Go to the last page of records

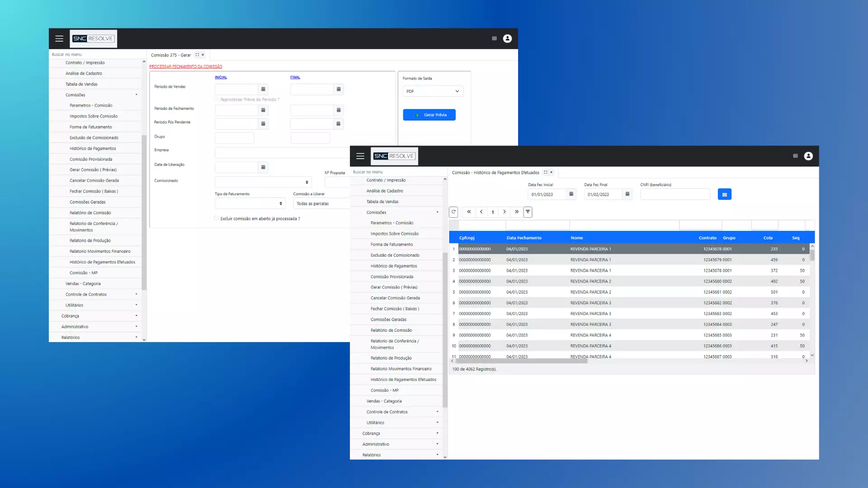pos(516,212)
